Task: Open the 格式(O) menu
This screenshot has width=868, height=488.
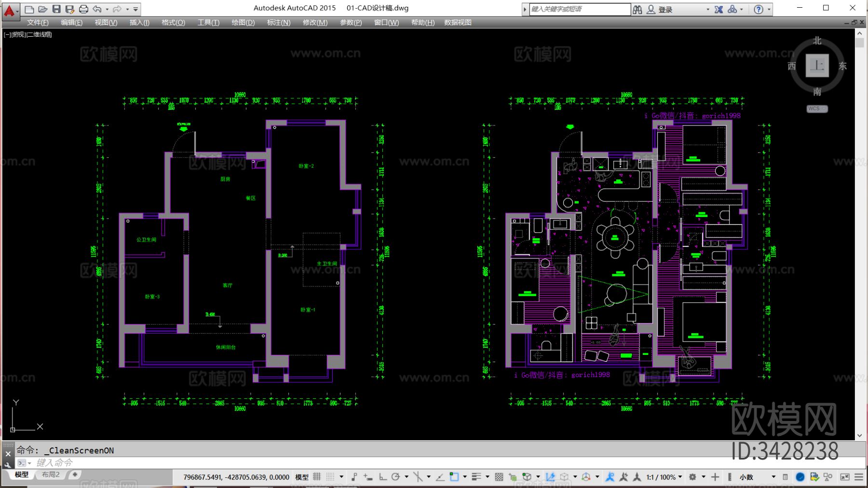Action: [x=173, y=23]
